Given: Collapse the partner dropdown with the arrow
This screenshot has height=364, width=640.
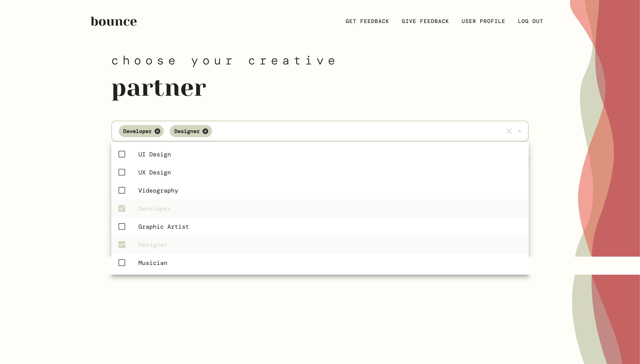Looking at the screenshot, I should click(520, 131).
